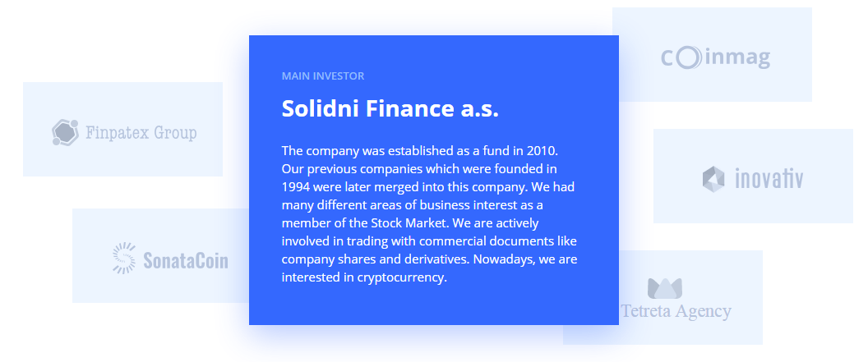Click the circular O icon in Coinmag

(689, 57)
